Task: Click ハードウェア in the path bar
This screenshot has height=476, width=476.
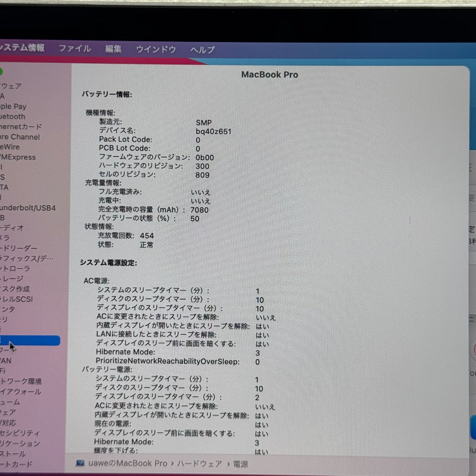Action: [x=200, y=463]
